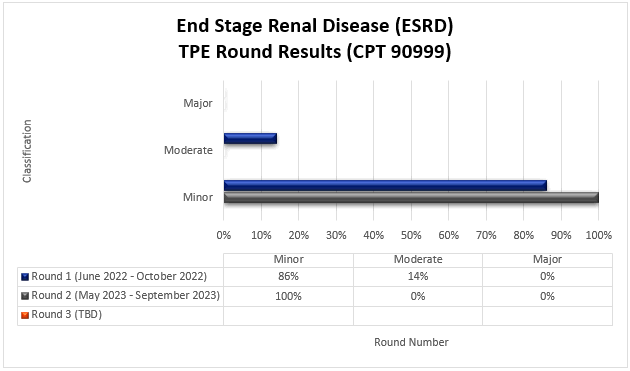Click the Round 1 Moderate 14% cell
This screenshot has width=630, height=371.
click(418, 277)
